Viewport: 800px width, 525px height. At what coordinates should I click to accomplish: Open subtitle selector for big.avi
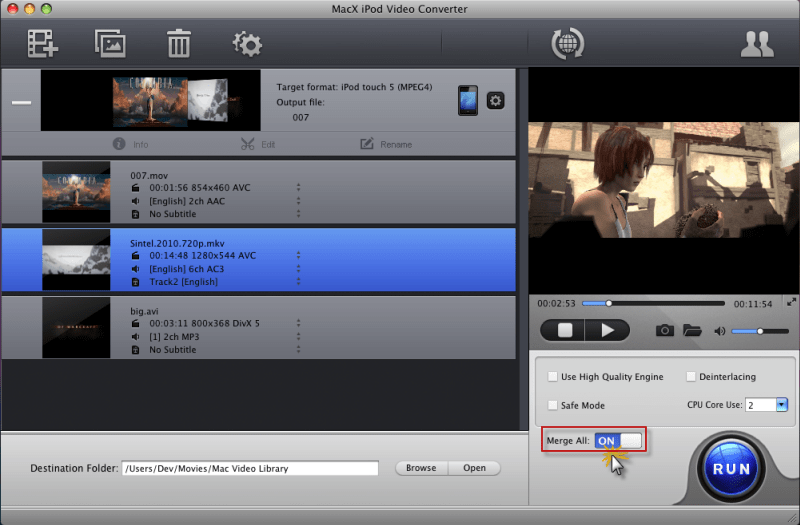(x=298, y=349)
